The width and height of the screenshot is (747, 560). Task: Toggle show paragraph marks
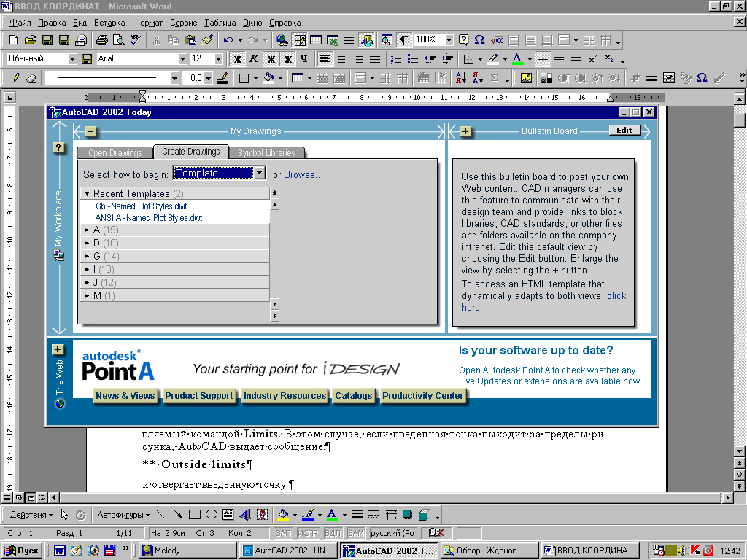404,41
